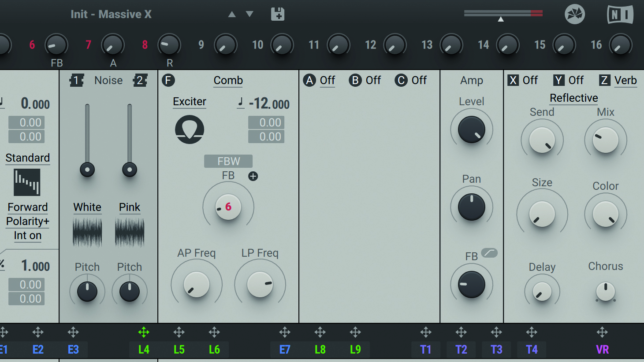Click Noise 2 level slider handle
Viewport: 644px width, 362px height.
130,170
